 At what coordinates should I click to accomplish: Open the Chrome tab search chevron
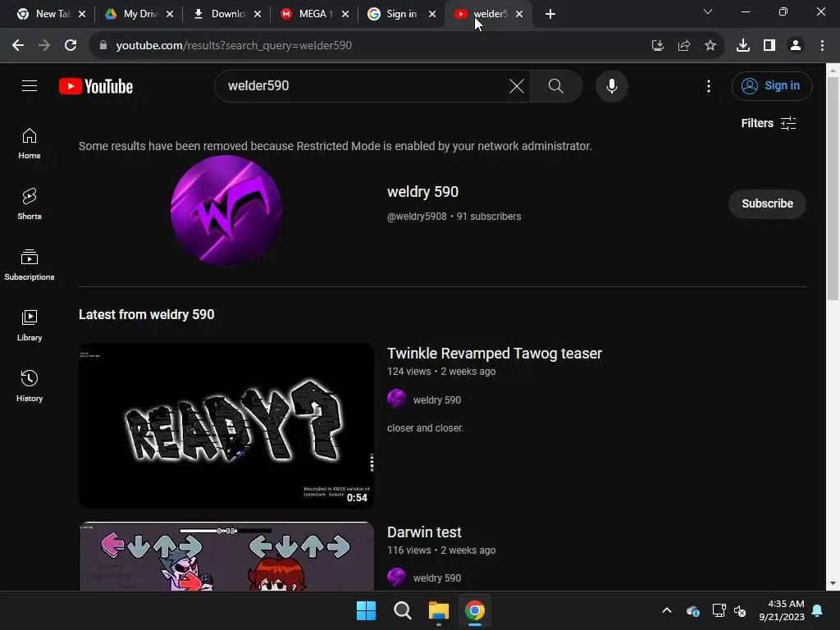coord(708,11)
